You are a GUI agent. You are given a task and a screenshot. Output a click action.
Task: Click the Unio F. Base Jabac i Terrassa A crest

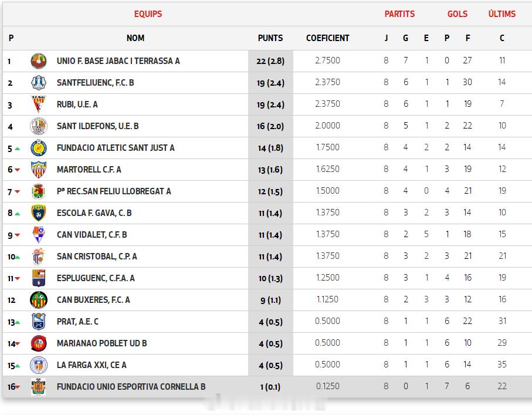point(38,61)
